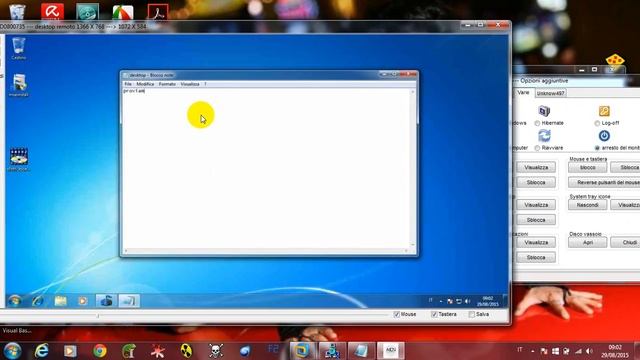Screen dimensions: 640x360
Task: Click the Notepad horizontal scrollbar
Action: [266, 251]
